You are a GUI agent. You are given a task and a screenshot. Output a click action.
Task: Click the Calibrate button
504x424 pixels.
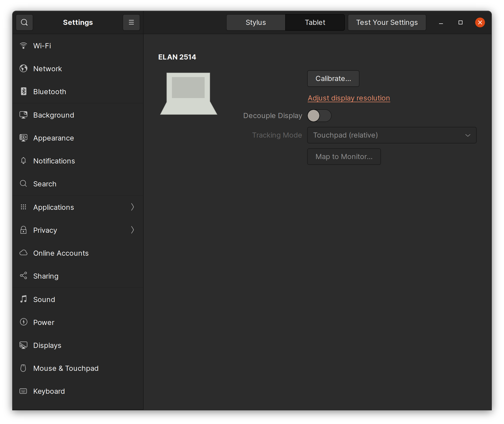333,79
